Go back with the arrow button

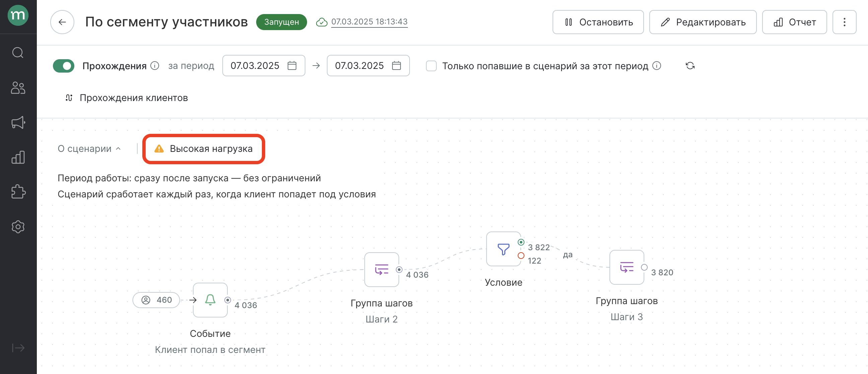[62, 22]
